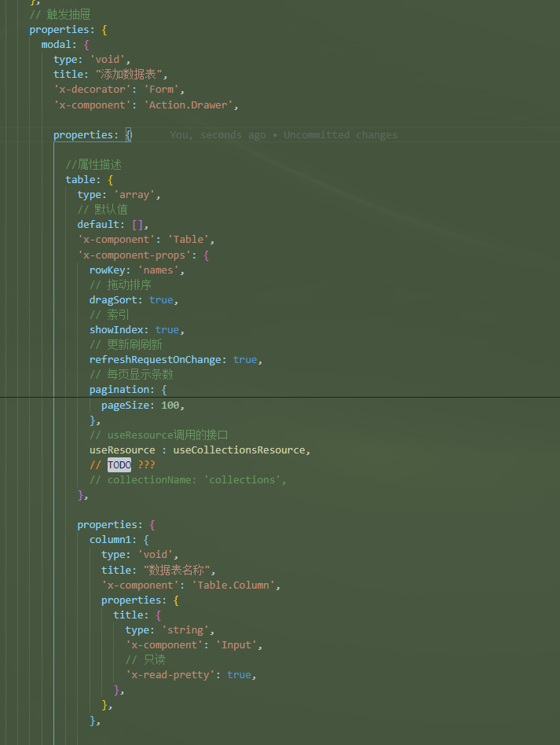Viewport: 560px width, 745px height.
Task: Click the 'x-decorator' 'Form' value
Action: point(161,90)
